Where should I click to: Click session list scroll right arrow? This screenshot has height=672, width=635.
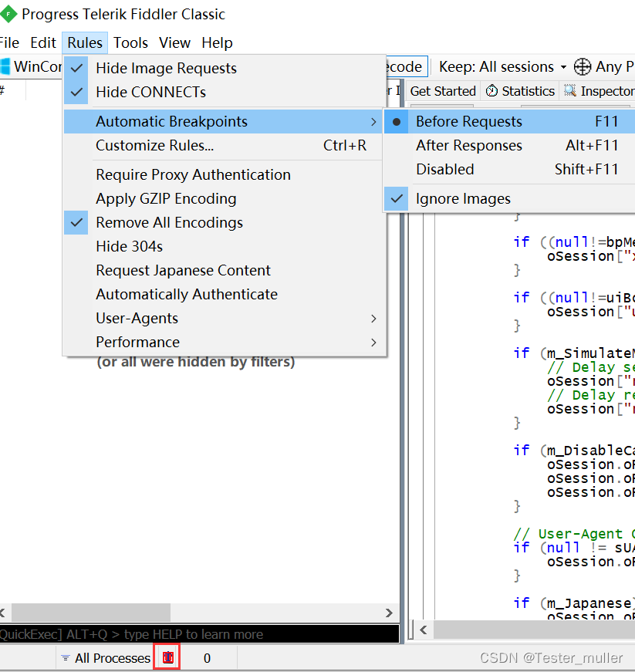click(389, 613)
